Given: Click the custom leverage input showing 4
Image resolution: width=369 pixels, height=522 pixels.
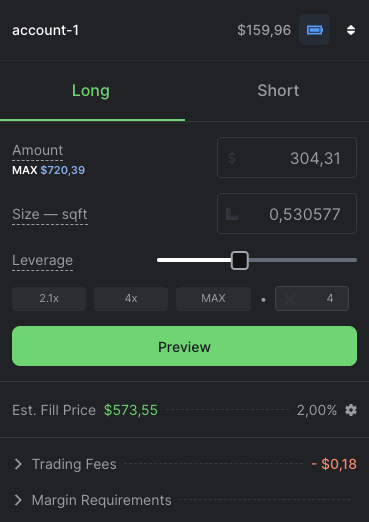Looking at the screenshot, I should (312, 299).
